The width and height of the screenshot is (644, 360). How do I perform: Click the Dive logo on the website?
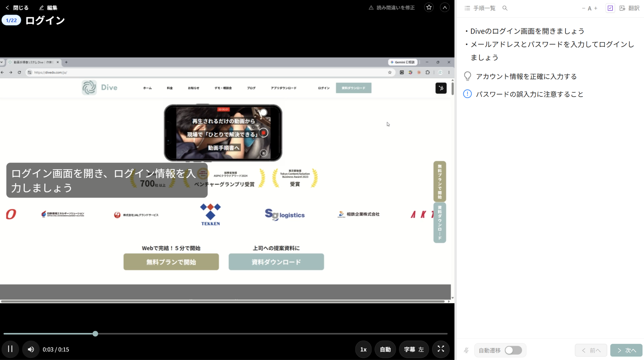coord(99,88)
